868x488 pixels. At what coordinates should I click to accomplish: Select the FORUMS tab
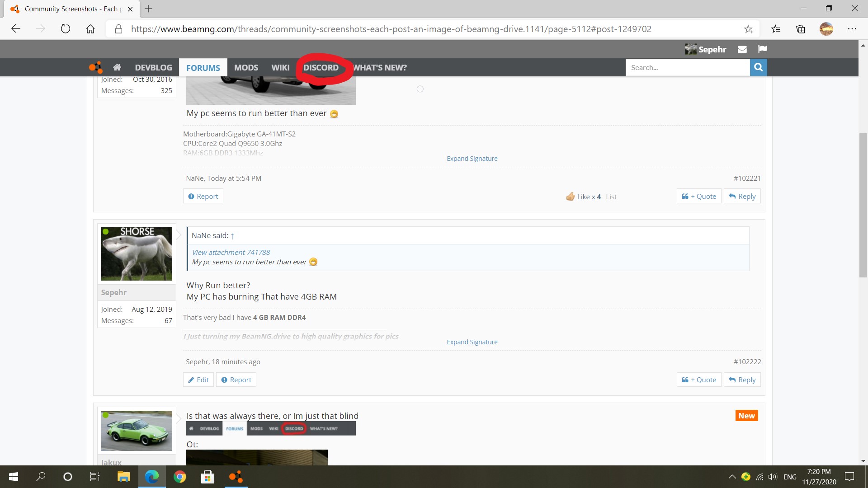tap(203, 68)
